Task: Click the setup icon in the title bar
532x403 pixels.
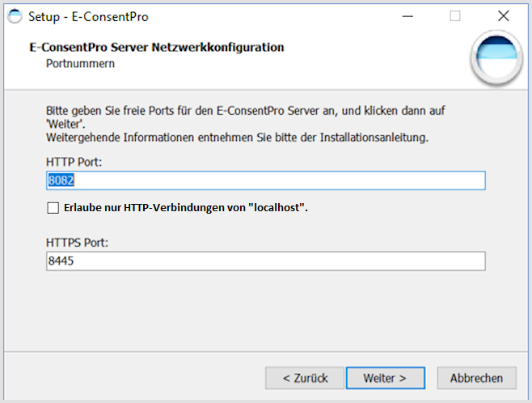Action: (15, 16)
